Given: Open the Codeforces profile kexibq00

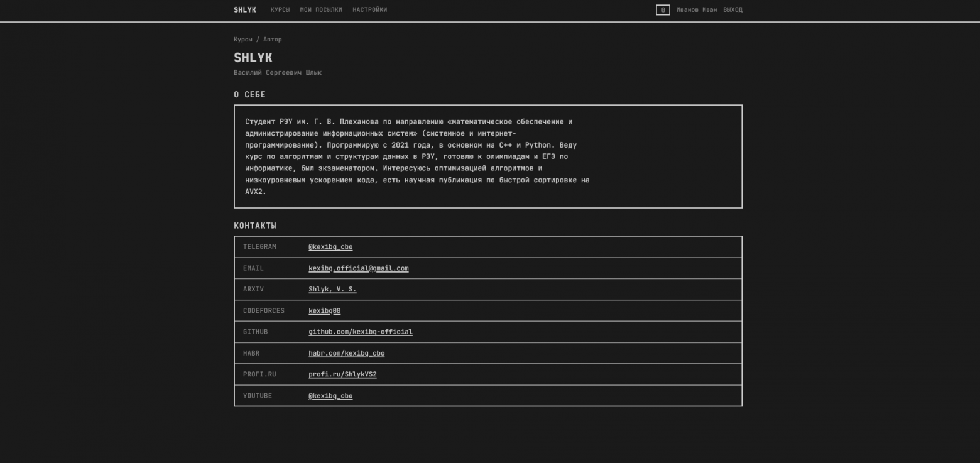Looking at the screenshot, I should coord(325,311).
